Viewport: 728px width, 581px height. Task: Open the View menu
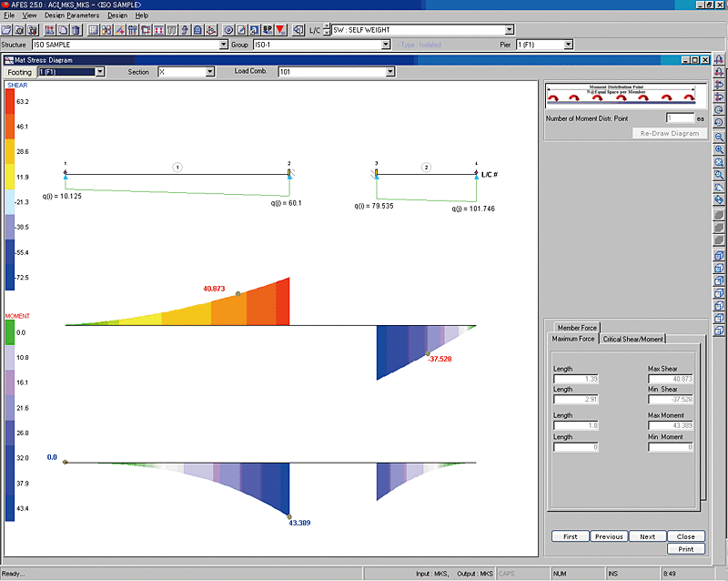tap(29, 15)
